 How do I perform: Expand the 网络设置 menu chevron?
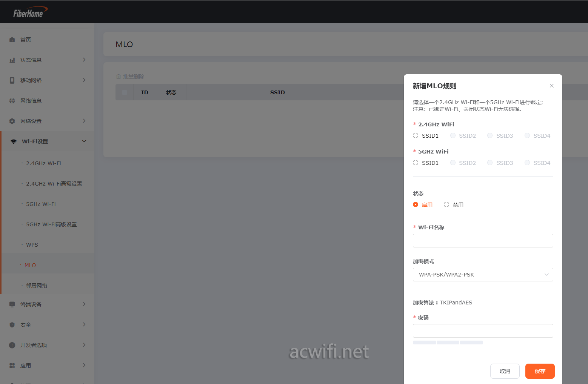84,121
